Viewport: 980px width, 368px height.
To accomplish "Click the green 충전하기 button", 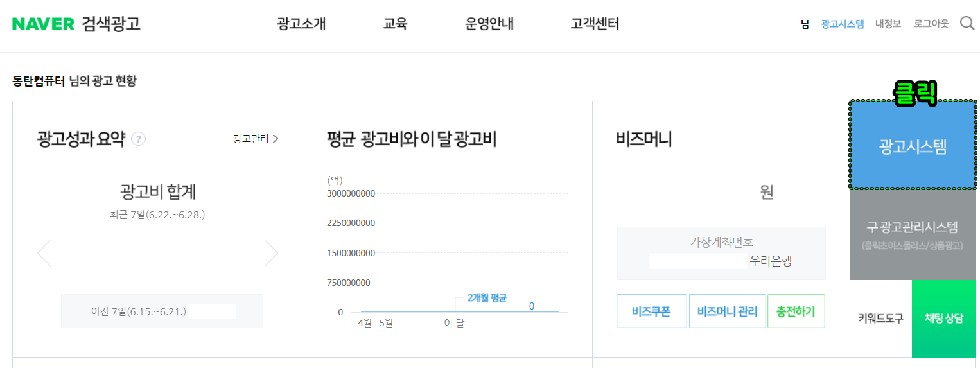I will pyautogui.click(x=796, y=311).
